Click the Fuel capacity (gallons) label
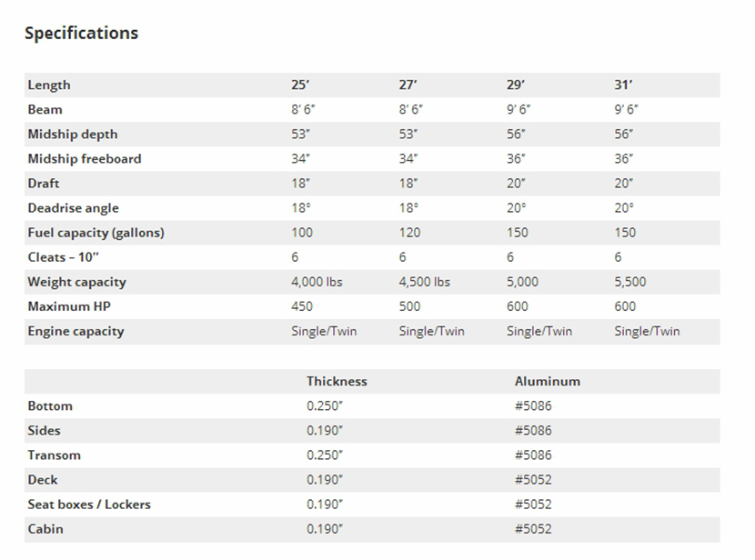 click(96, 233)
